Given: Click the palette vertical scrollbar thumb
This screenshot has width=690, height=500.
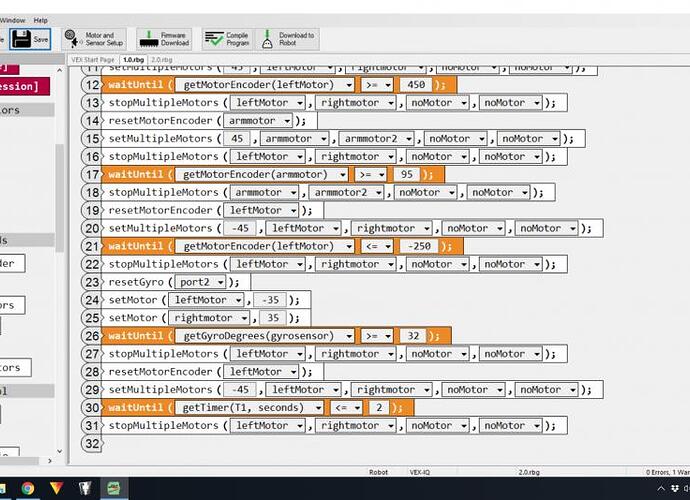Looking at the screenshot, I should pos(59,198).
